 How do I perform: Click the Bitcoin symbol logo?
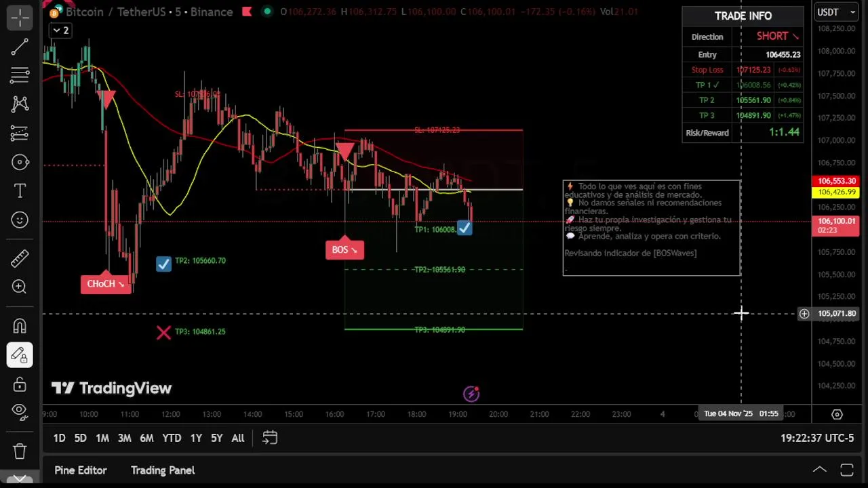[54, 12]
